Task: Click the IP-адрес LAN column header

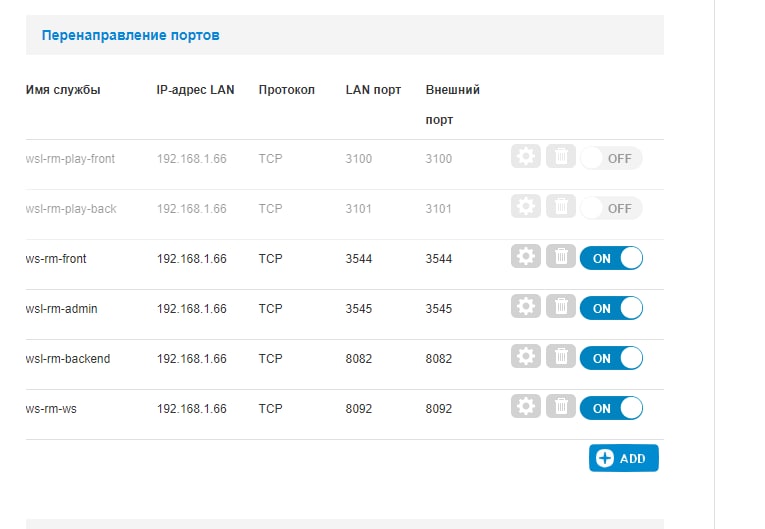Action: tap(195, 90)
